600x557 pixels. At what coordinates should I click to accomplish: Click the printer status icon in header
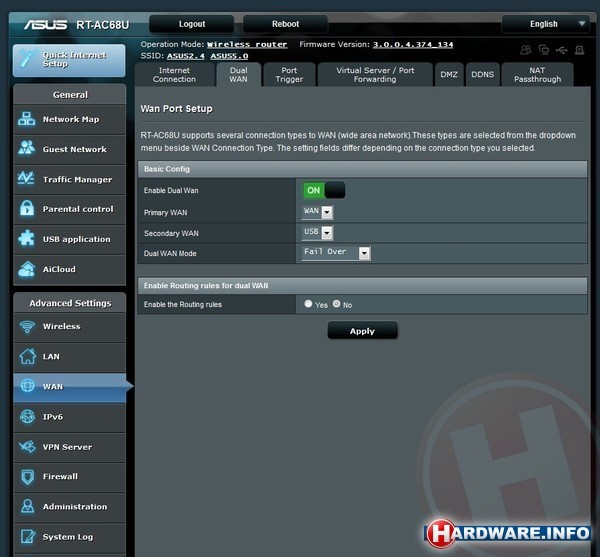pos(580,50)
